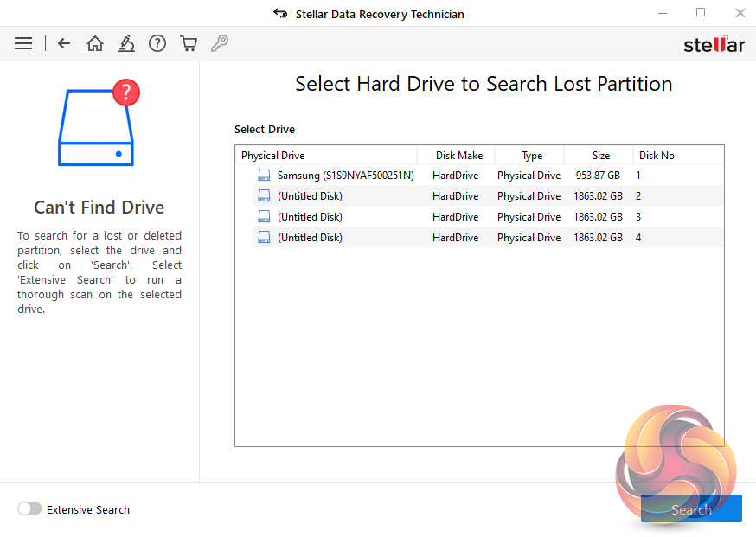Return to the Home screen
Viewport: 756px width, 537px height.
(95, 43)
